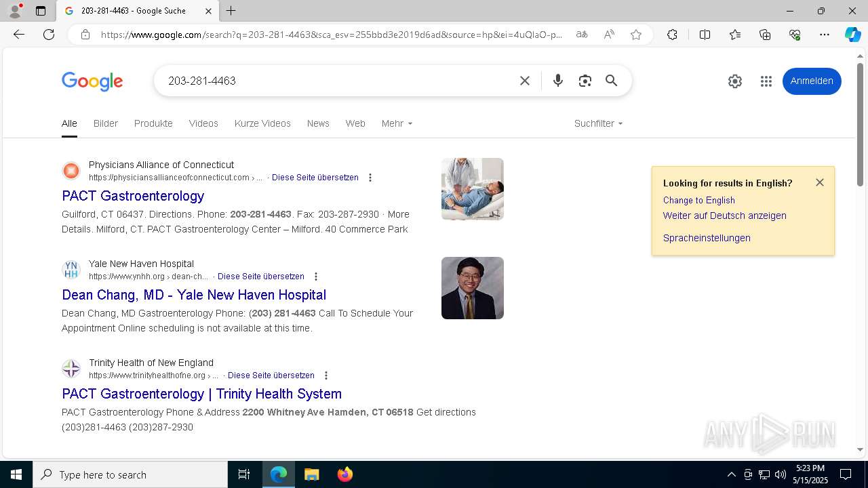Click Change to English link

699,200
